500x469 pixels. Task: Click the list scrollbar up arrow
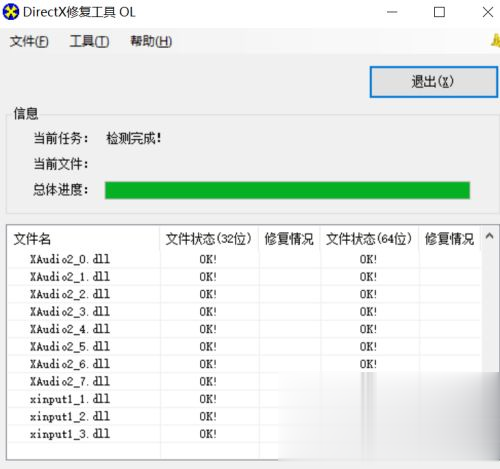click(x=489, y=236)
